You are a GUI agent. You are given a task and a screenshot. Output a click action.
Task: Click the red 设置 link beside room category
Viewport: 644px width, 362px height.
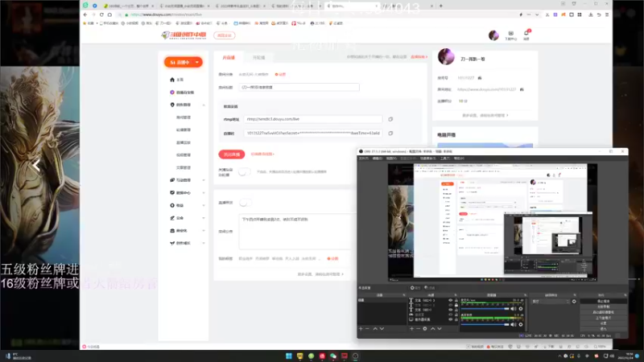coord(280,74)
